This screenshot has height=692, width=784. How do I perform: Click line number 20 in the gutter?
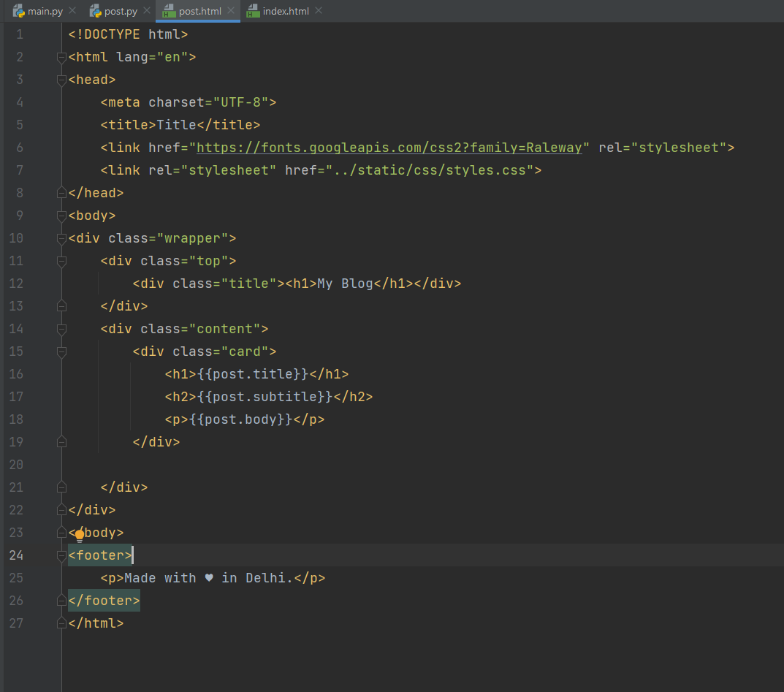16,465
